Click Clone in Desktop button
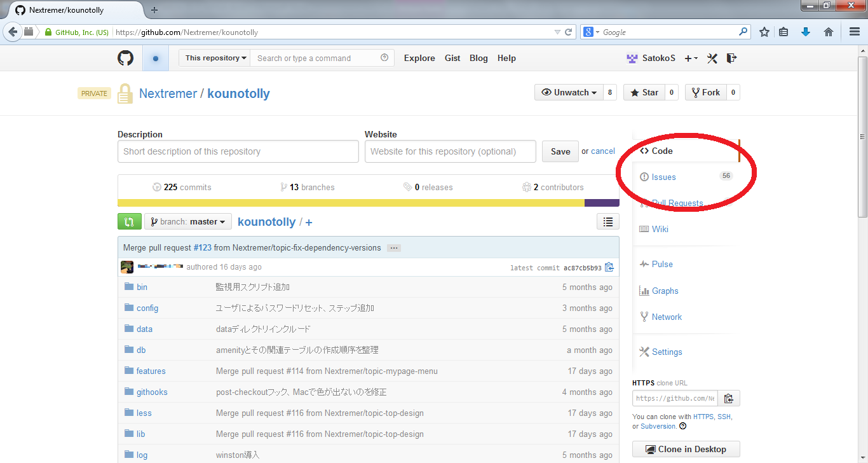 [686, 449]
